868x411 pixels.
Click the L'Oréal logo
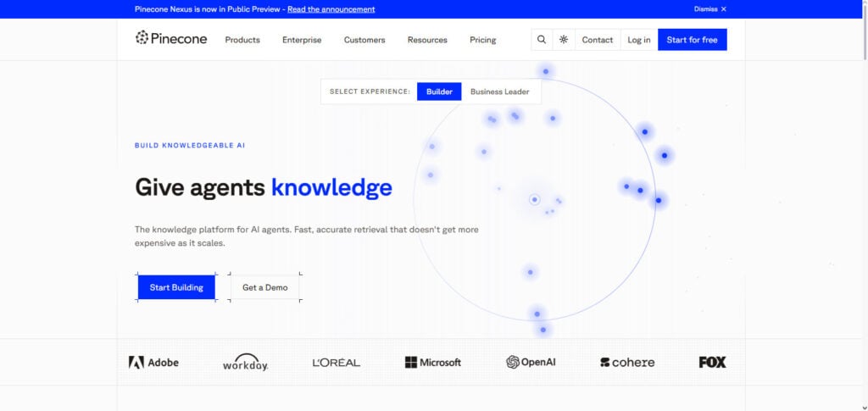336,363
